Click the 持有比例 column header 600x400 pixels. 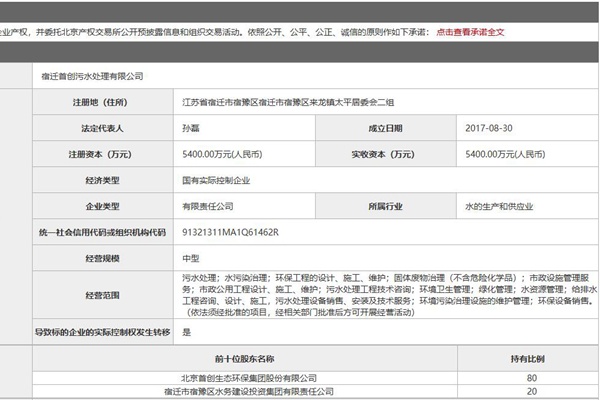(531, 358)
